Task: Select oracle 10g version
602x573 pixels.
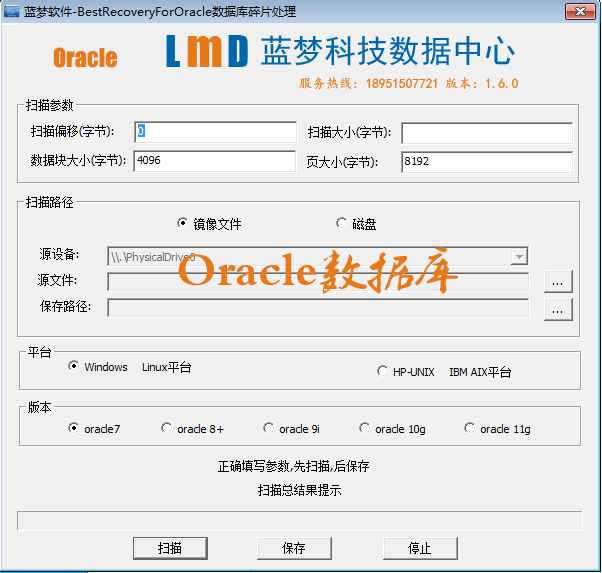Action: (x=365, y=428)
